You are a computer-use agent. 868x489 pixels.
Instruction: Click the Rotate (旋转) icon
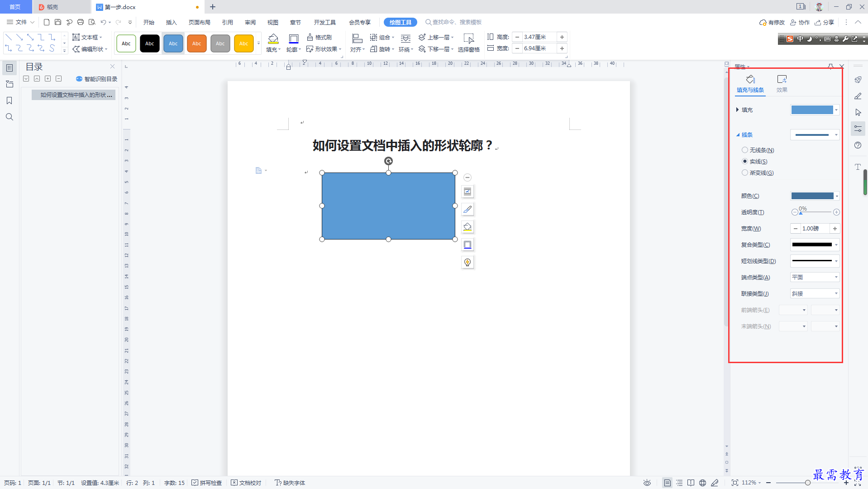tap(374, 49)
